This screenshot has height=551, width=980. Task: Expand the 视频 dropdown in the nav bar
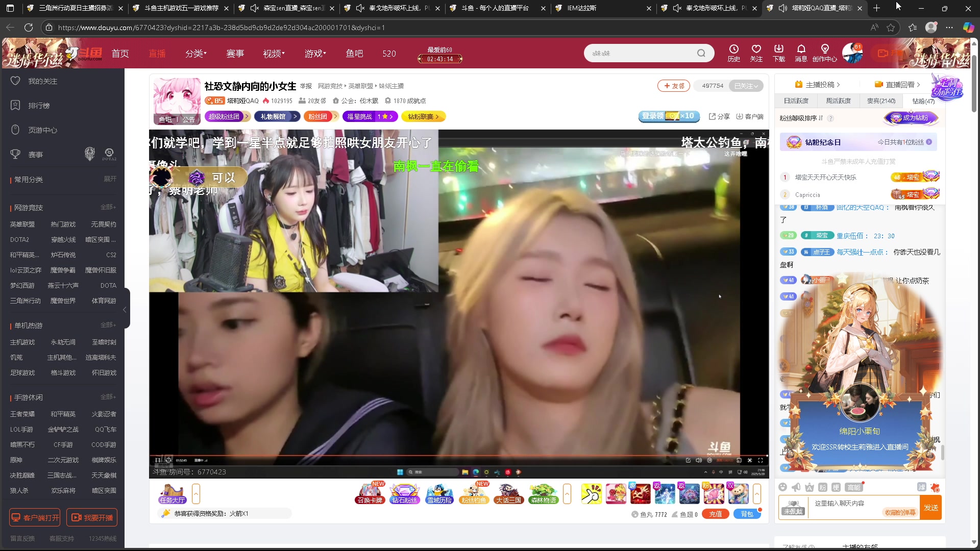pyautogui.click(x=274, y=53)
